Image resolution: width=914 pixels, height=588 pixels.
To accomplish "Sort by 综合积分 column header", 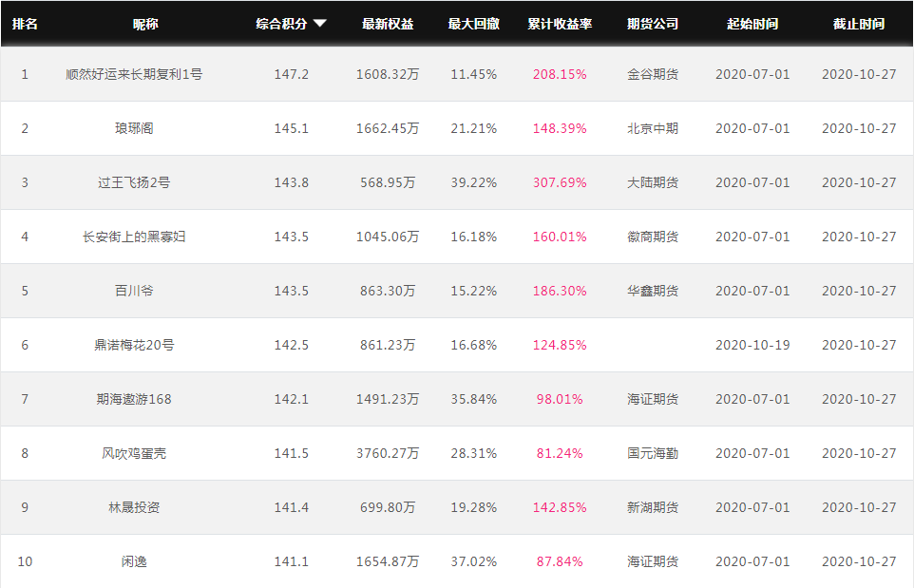I will tap(281, 24).
